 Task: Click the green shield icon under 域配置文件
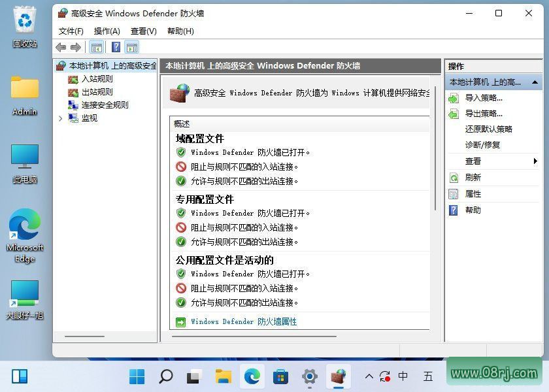pos(181,152)
